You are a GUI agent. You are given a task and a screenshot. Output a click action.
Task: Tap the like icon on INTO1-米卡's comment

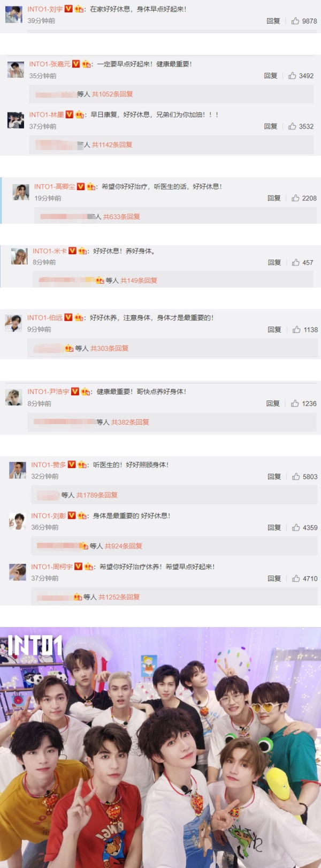click(296, 262)
